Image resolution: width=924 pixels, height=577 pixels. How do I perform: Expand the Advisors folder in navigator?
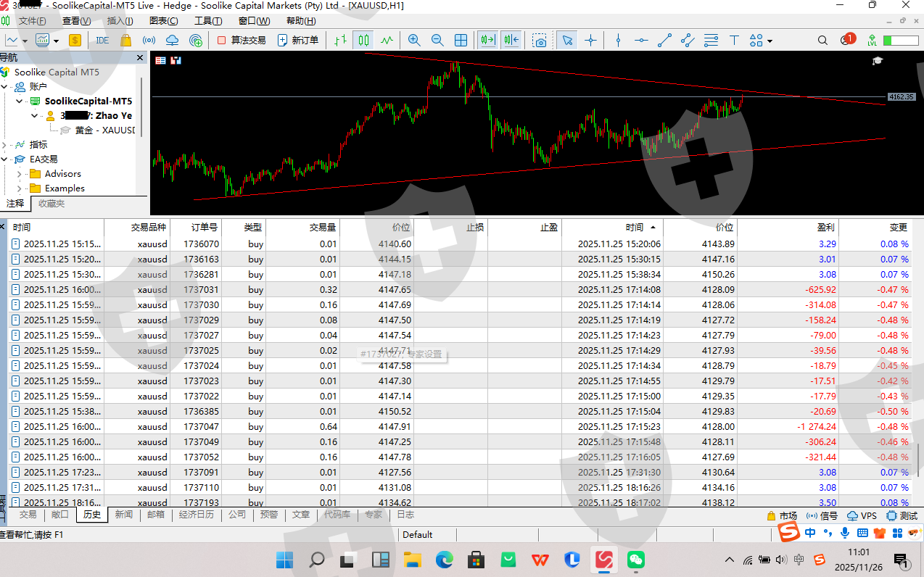pos(20,174)
